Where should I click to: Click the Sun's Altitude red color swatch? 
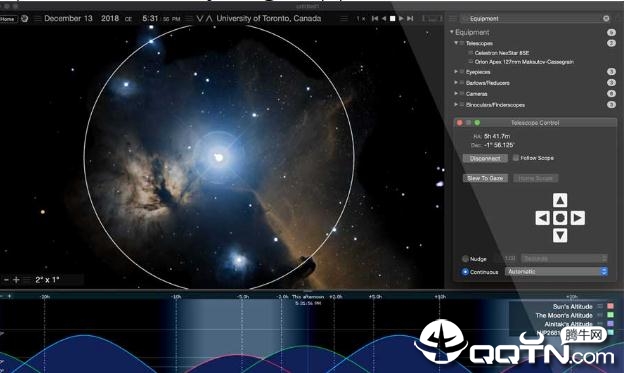[x=610, y=306]
